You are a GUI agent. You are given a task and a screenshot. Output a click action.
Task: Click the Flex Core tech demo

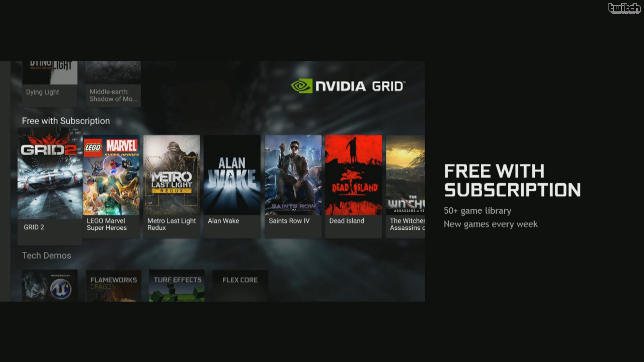[x=239, y=286]
